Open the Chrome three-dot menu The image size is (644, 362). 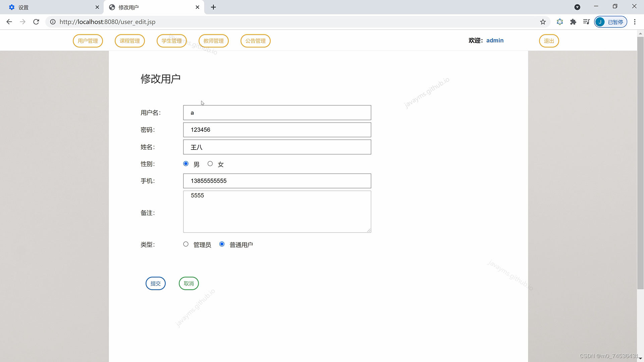coord(635,22)
